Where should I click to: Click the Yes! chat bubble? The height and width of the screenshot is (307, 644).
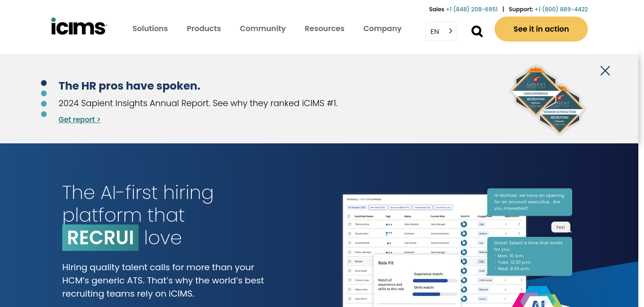561,227
